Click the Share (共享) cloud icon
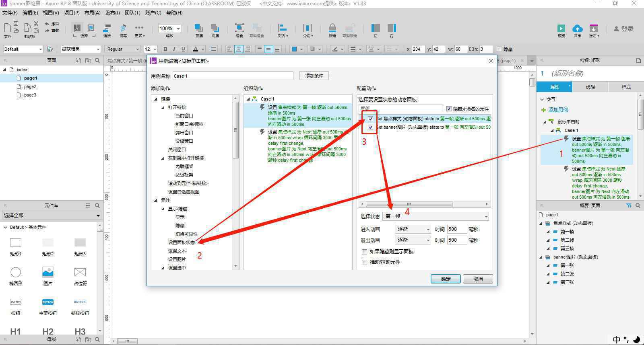 coord(577,28)
